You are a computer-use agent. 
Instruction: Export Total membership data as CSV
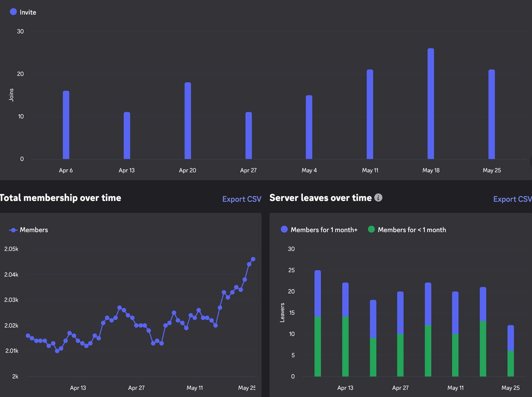(242, 199)
